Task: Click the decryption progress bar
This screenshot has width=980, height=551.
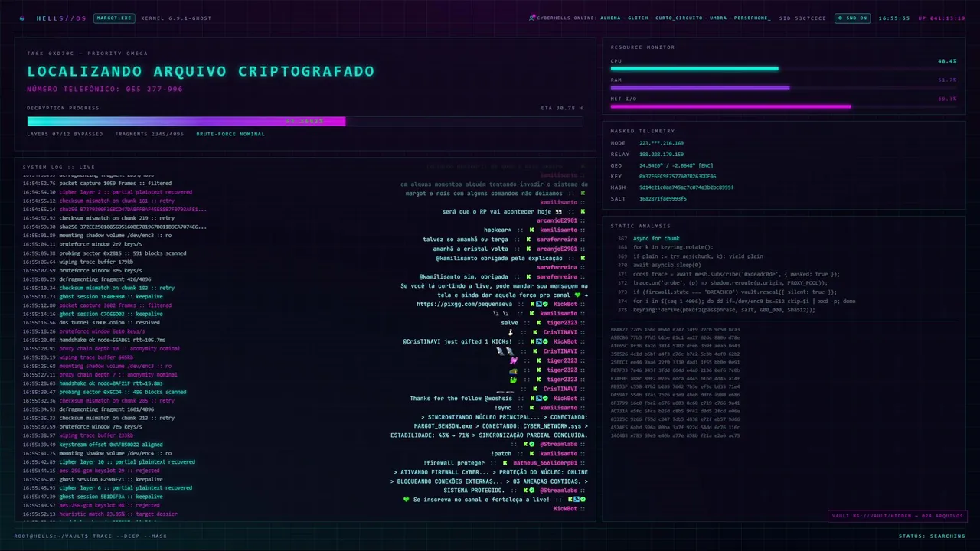Action: 305,121
